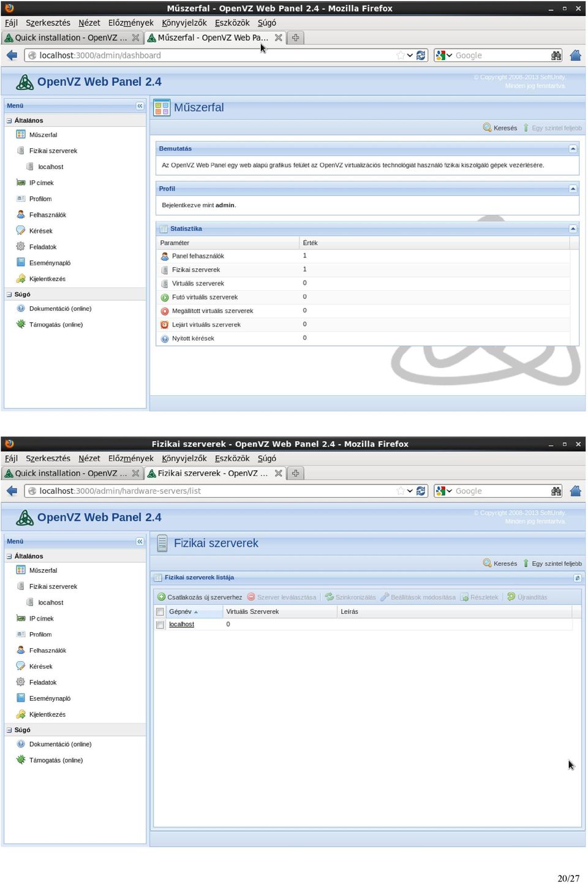588x884 pixels.
Task: Collapse the Profil panel
Action: pyautogui.click(x=573, y=189)
